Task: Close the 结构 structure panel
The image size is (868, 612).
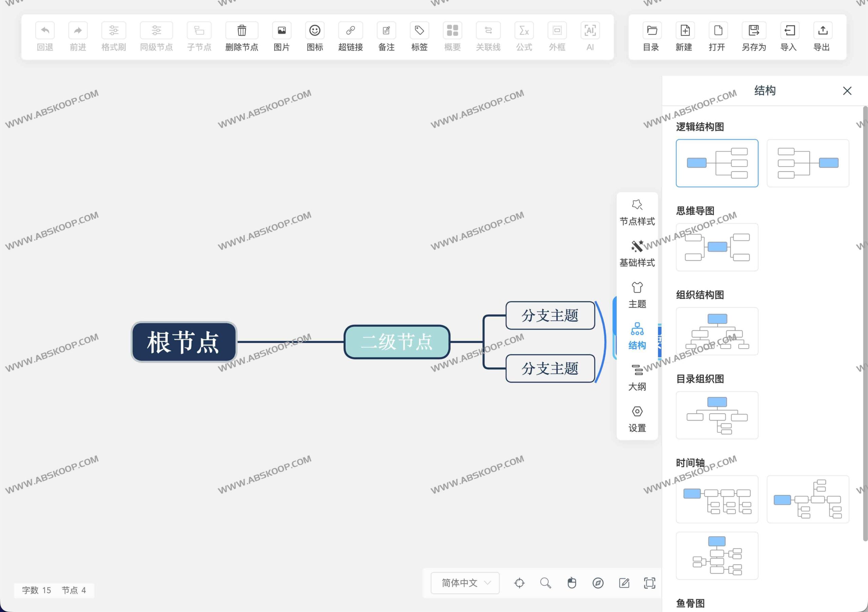Action: [847, 91]
